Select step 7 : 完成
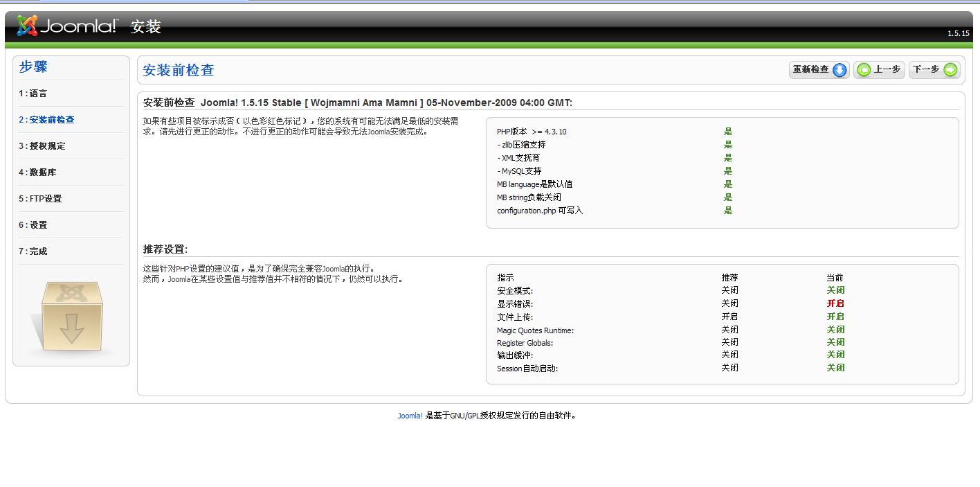Image resolution: width=980 pixels, height=487 pixels. [33, 251]
